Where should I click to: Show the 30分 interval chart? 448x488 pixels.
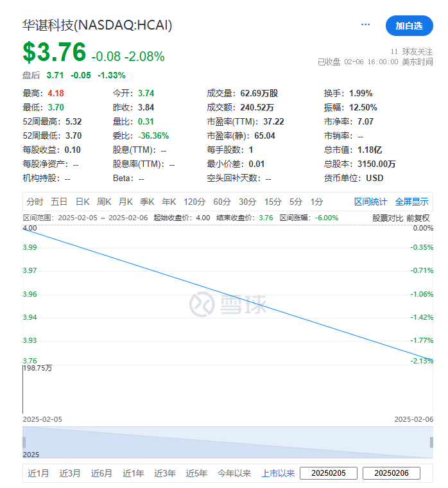pos(247,202)
